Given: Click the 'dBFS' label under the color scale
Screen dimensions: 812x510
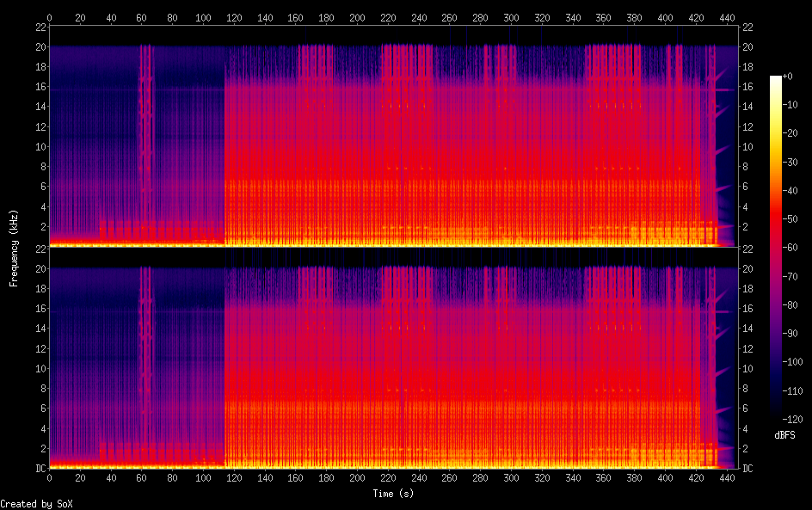Looking at the screenshot, I should [x=784, y=436].
